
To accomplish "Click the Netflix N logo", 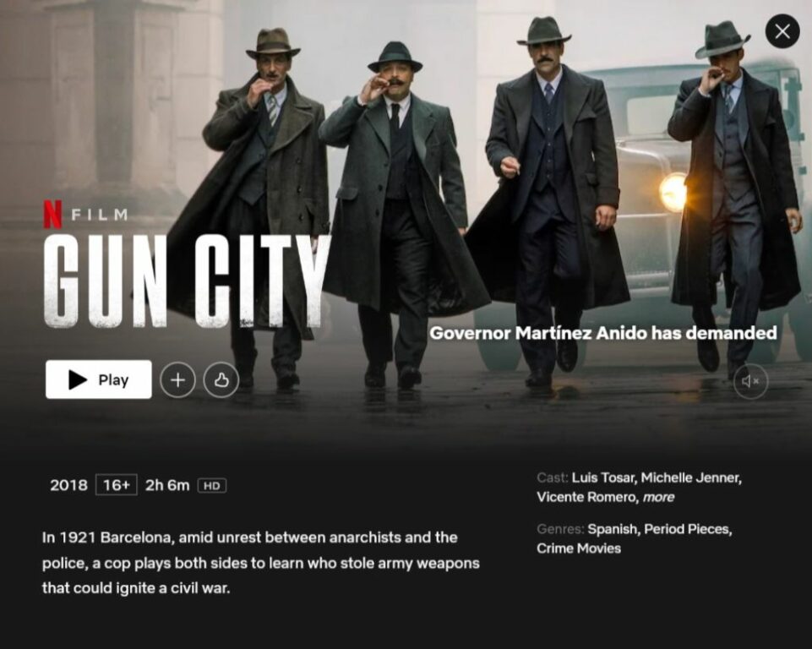I will click(x=53, y=214).
